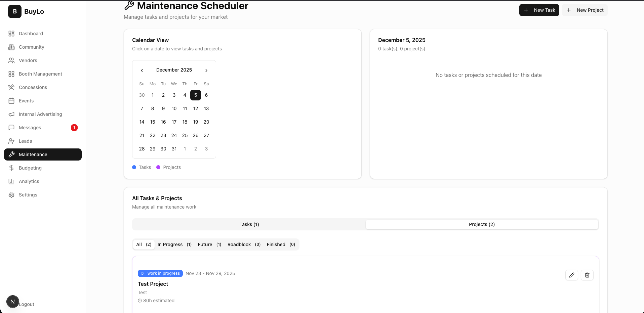Click the blue Tasks legend dot
Image resolution: width=644 pixels, height=313 pixels.
(x=134, y=167)
